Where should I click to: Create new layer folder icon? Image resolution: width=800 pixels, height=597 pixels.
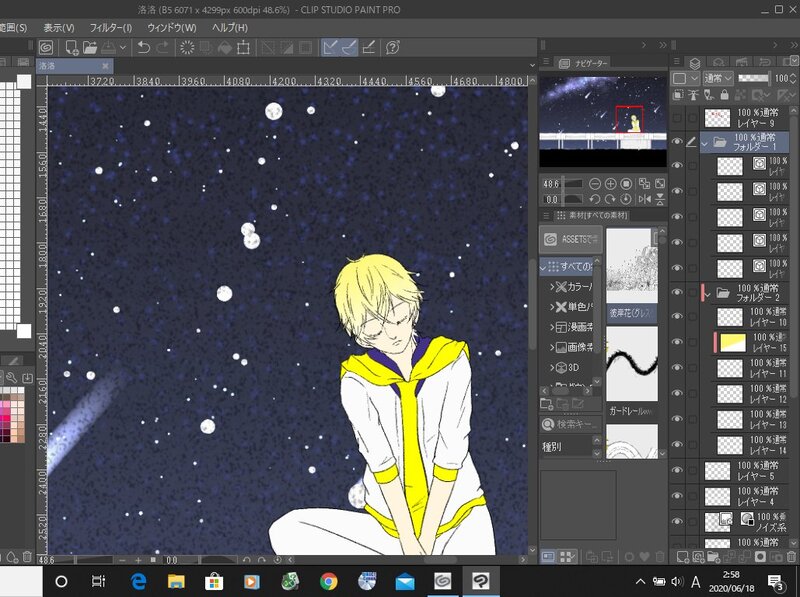pos(713,556)
